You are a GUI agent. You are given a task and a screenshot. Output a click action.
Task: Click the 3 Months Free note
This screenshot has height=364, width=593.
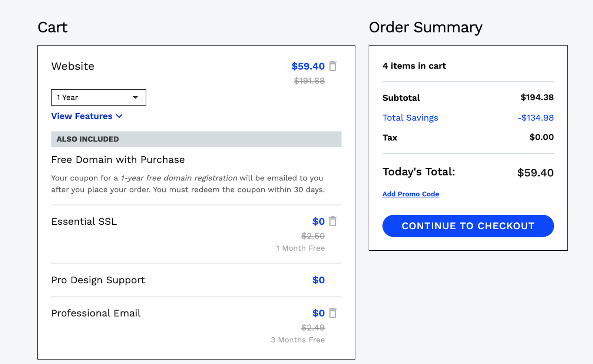point(298,340)
